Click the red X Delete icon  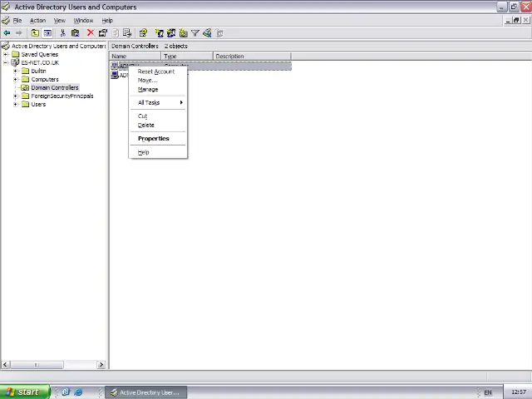[91, 32]
